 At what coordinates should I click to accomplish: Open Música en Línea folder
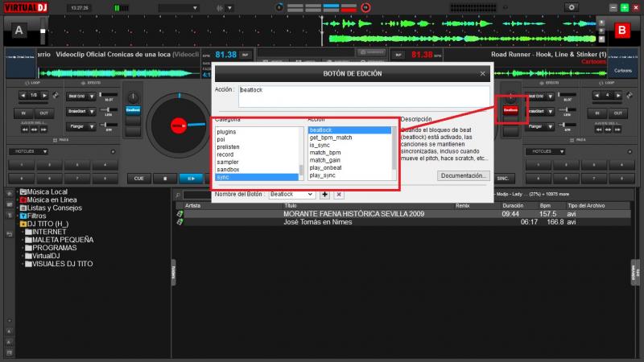[x=48, y=200]
